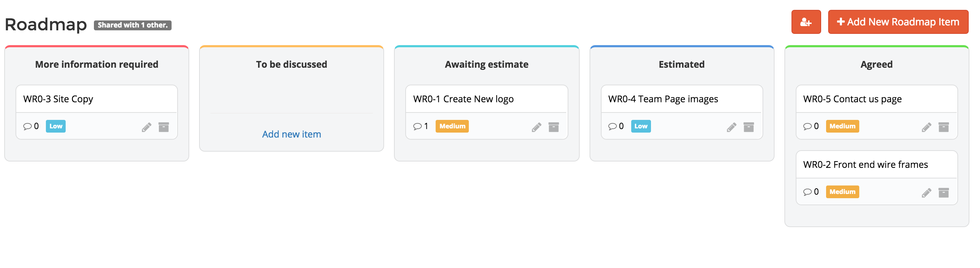Open comments on WR0-3 Site Copy
The width and height of the screenshot is (980, 268).
[x=30, y=126]
